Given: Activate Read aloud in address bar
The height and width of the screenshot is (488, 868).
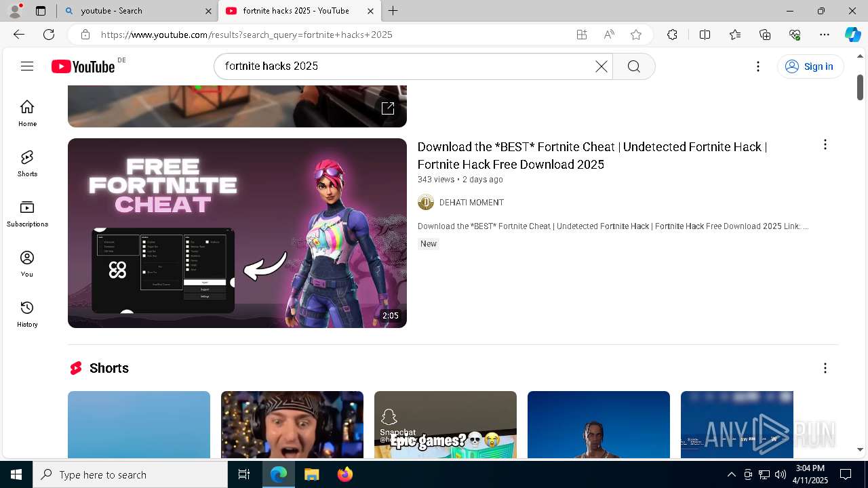Looking at the screenshot, I should [609, 35].
